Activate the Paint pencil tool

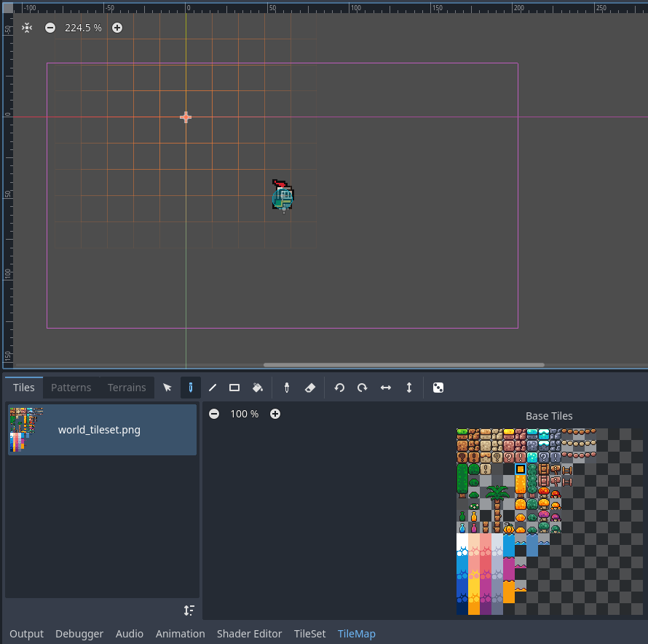190,388
